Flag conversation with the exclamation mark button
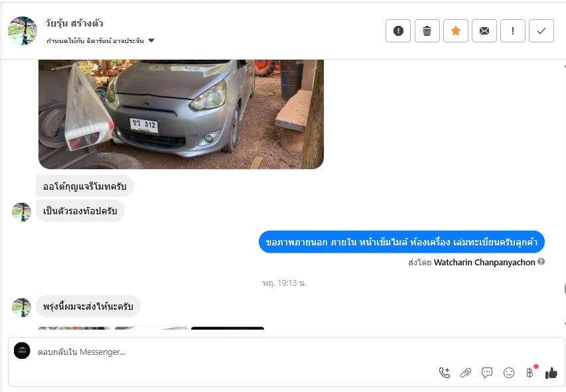Screen dimensions: 566x392 [512, 31]
